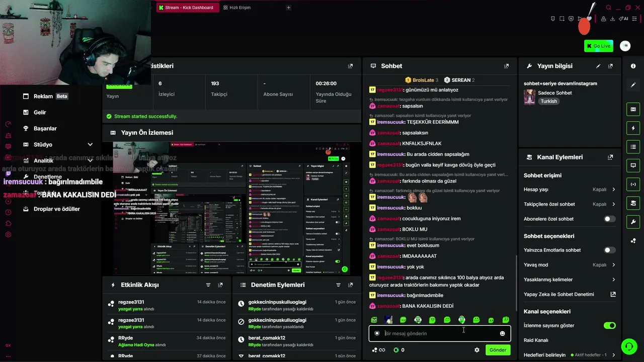Open emoji picker in message box
This screenshot has width=644, height=362.
click(502, 333)
